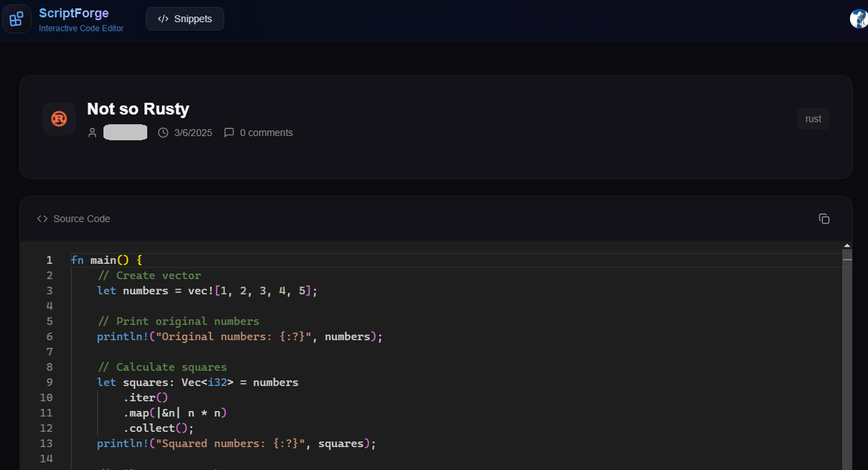Click the "let numbers = vec!" line
Screen dimensions: 868x470
[x=207, y=291]
